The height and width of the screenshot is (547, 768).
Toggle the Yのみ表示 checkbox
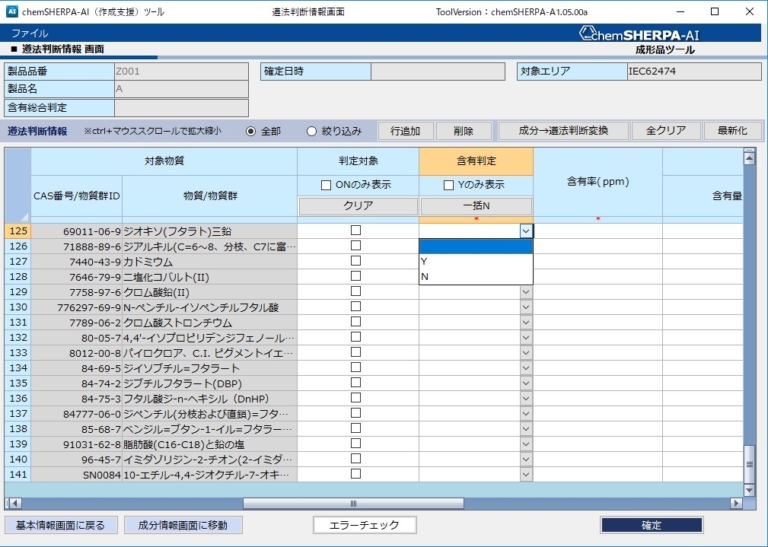449,185
